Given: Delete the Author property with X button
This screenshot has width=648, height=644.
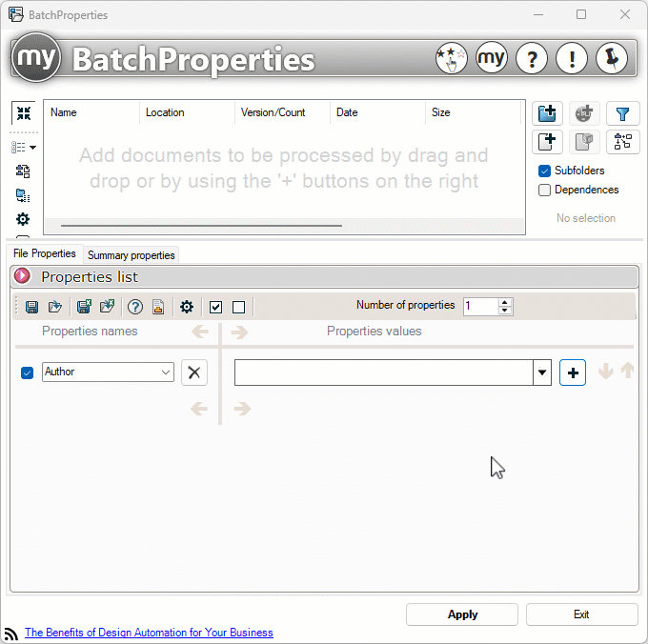Looking at the screenshot, I should point(194,372).
